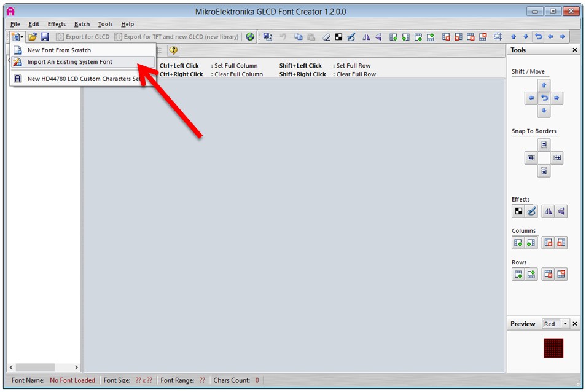Click the shift up arrow in top toolbar

(x=514, y=37)
